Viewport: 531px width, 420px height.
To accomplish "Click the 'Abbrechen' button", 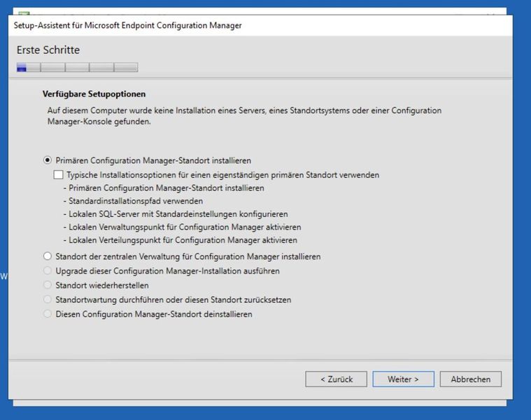I will click(470, 379).
